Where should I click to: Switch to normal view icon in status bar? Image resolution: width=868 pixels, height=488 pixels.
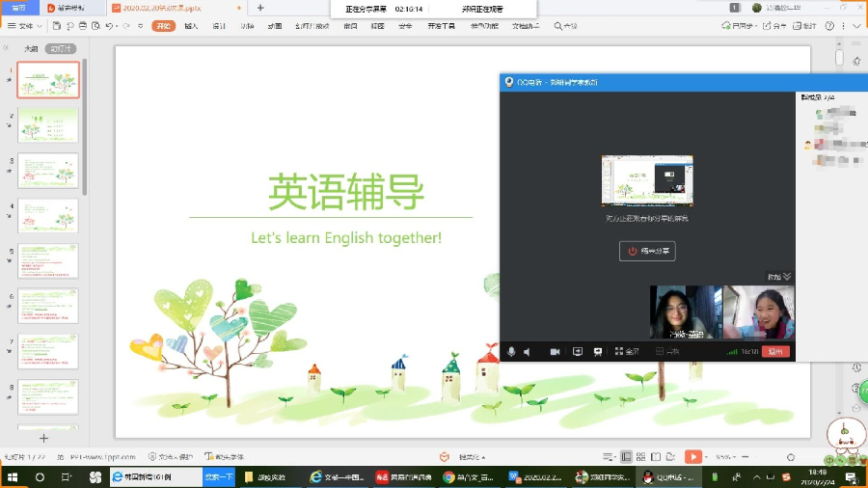(x=626, y=457)
